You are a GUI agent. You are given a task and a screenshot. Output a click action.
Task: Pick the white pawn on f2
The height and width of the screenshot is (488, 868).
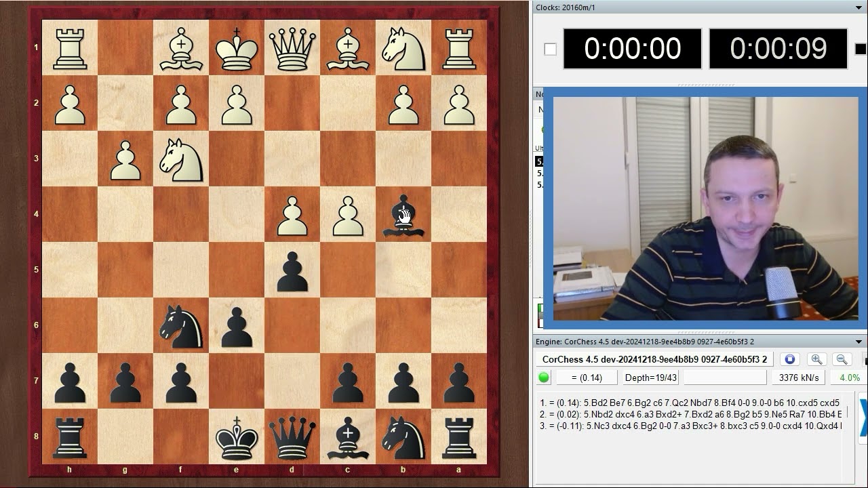[x=181, y=104]
